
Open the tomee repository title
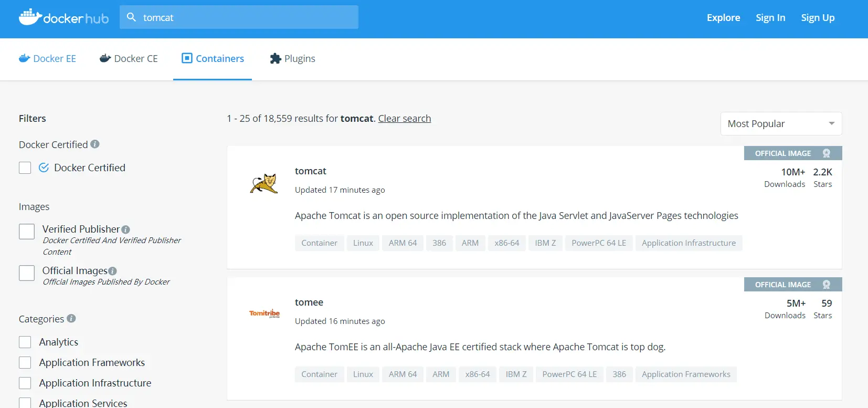pyautogui.click(x=309, y=302)
